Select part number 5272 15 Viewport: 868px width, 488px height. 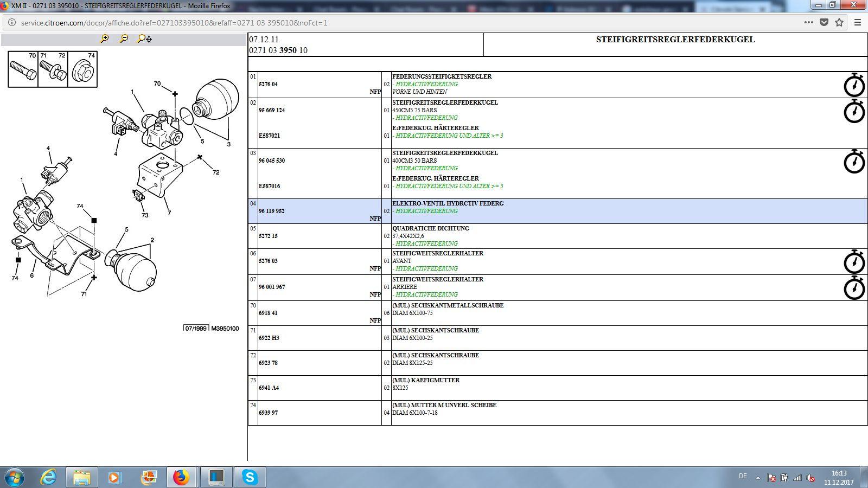(x=268, y=236)
